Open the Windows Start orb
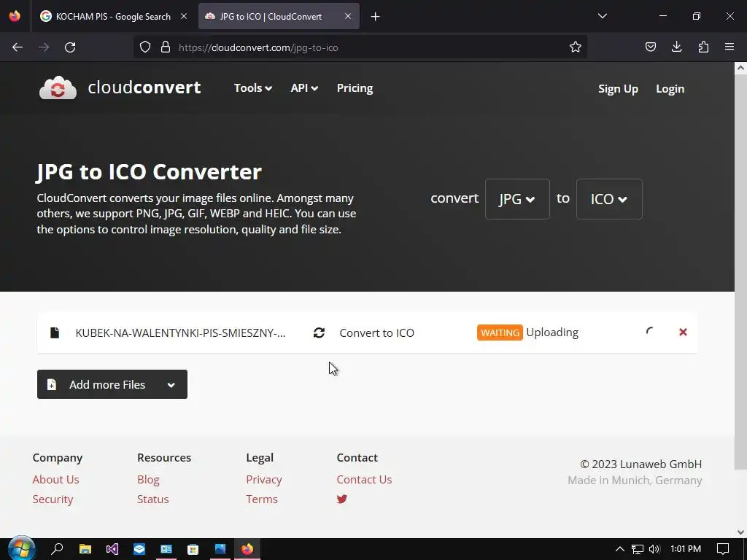747x560 pixels. pyautogui.click(x=21, y=548)
